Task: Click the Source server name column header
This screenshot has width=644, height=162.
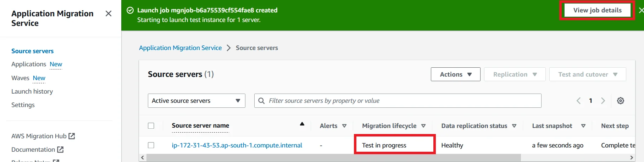Action: point(200,125)
